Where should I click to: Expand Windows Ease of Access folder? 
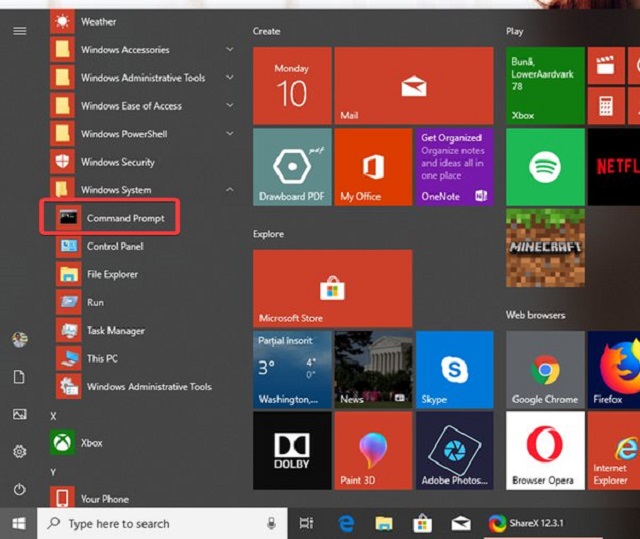(x=230, y=105)
